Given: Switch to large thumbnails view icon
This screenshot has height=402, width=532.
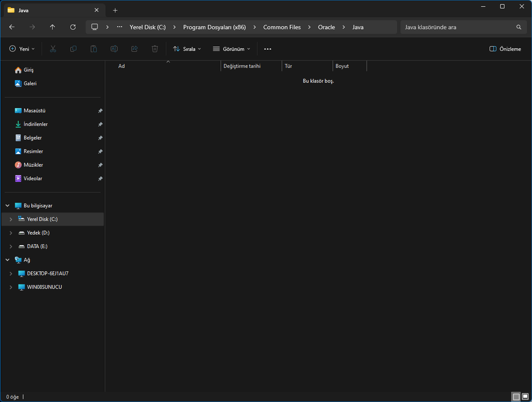Looking at the screenshot, I should [x=525, y=397].
